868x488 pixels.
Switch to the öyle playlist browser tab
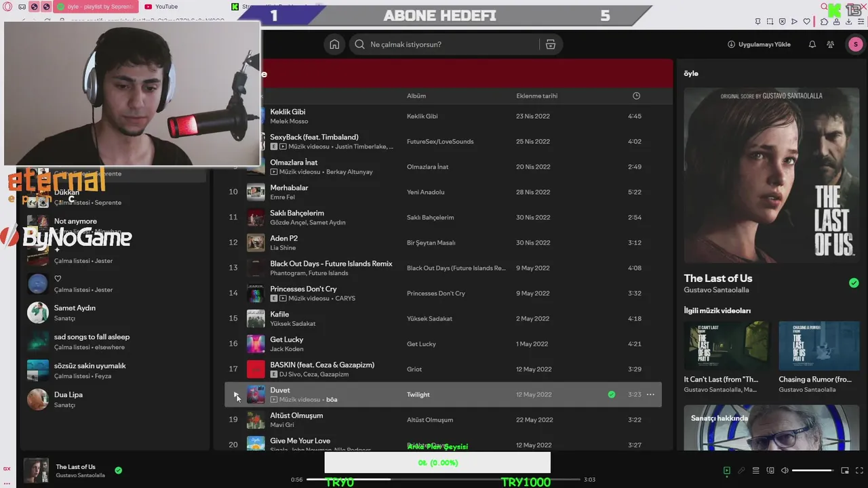(x=95, y=7)
